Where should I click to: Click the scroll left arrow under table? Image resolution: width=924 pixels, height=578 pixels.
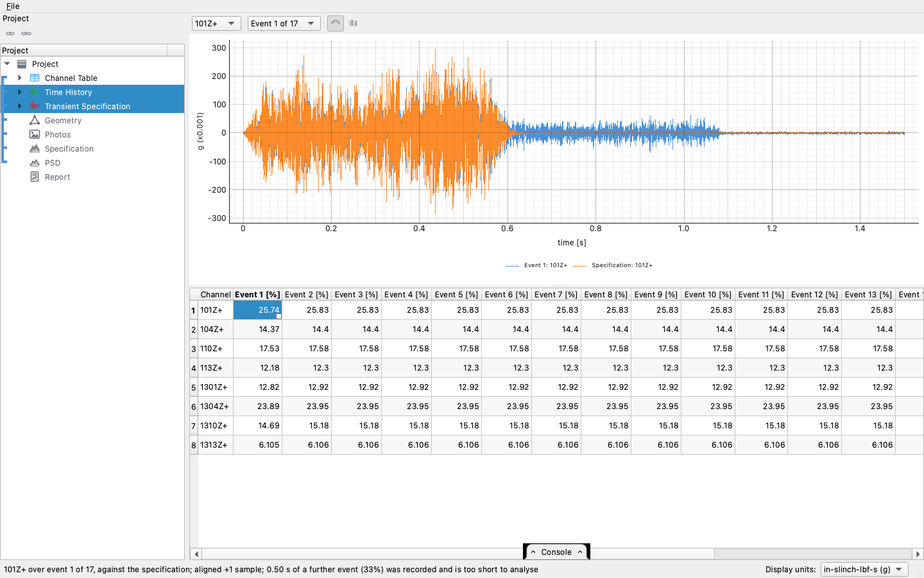click(x=196, y=554)
